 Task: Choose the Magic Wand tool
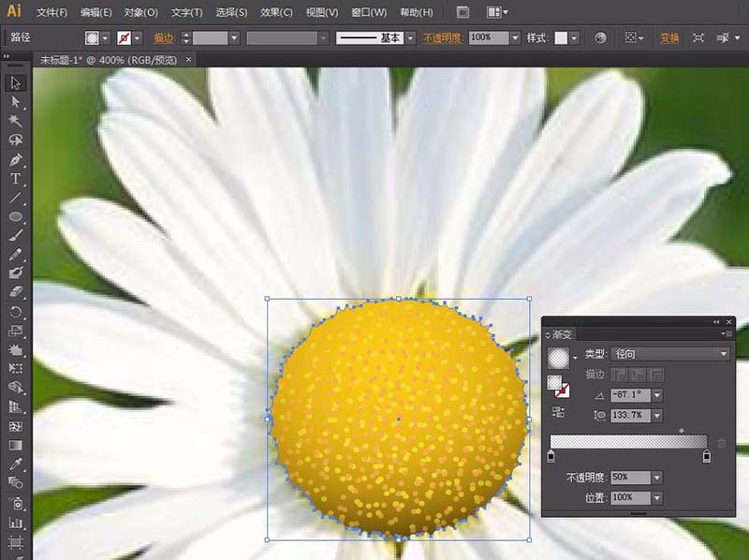(15, 121)
